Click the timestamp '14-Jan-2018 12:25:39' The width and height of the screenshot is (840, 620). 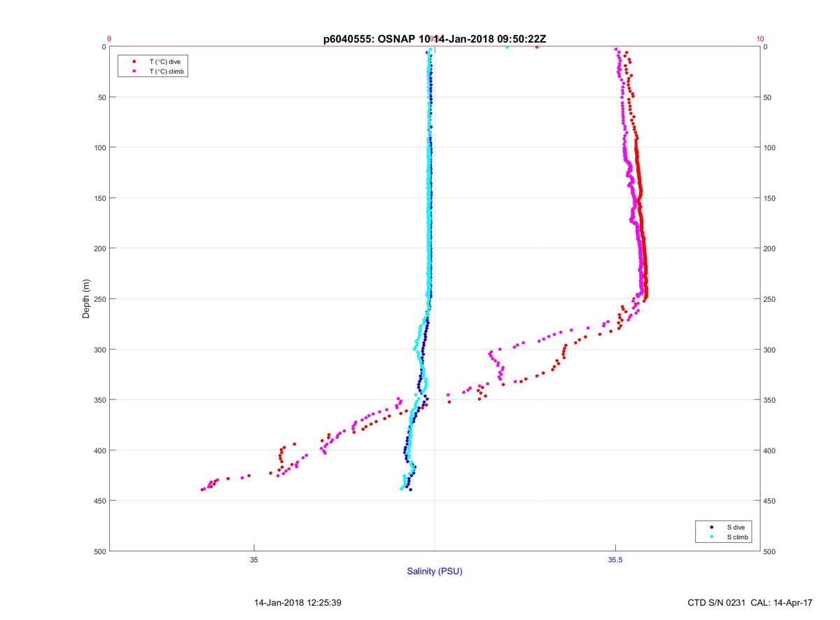coord(297,602)
